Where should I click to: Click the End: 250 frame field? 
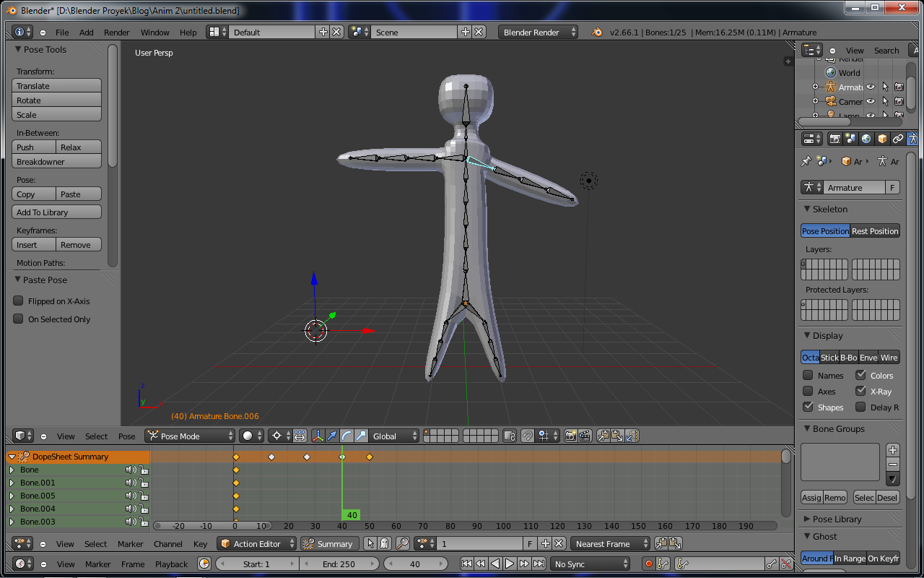tap(339, 564)
